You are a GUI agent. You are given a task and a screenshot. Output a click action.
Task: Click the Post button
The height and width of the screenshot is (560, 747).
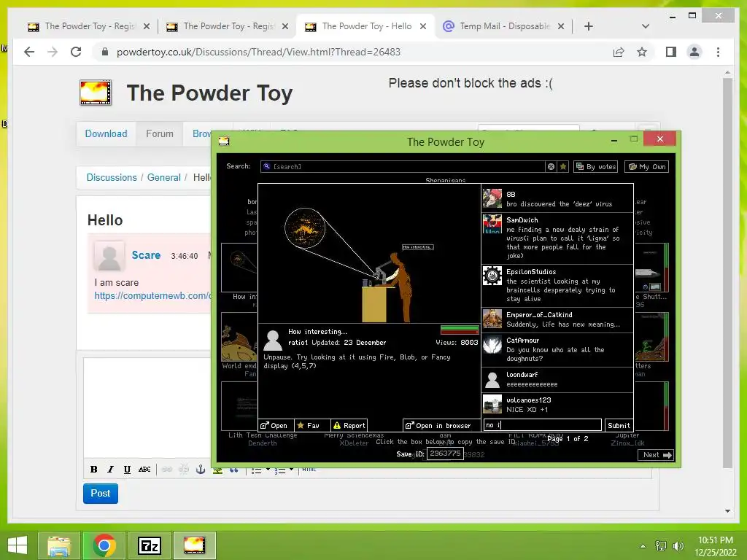(101, 494)
